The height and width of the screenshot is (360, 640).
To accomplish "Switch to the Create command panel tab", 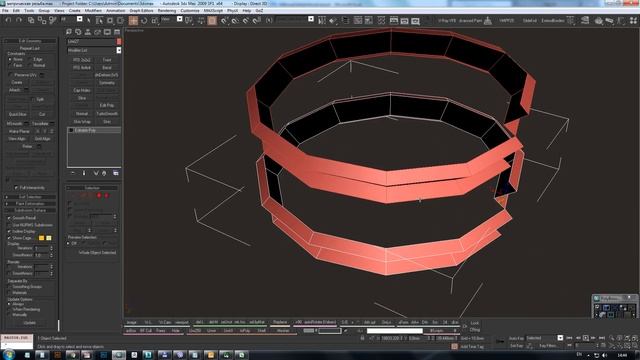I will point(69,32).
